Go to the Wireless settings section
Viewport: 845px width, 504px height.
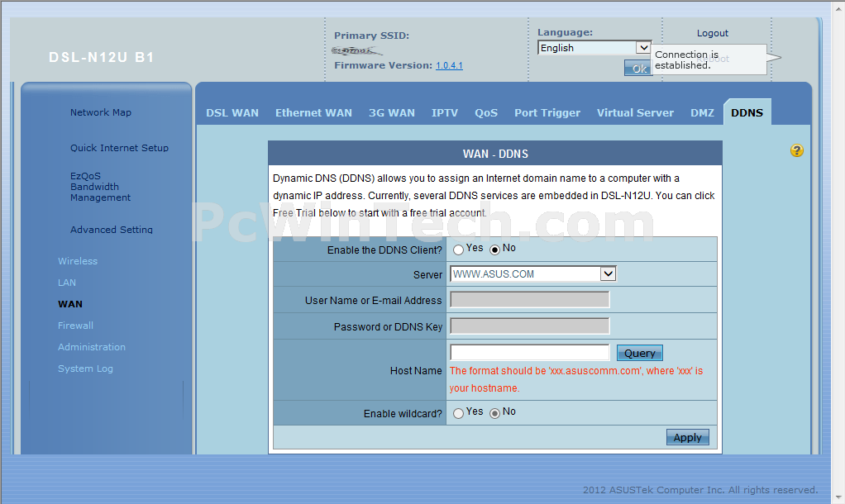coord(78,261)
